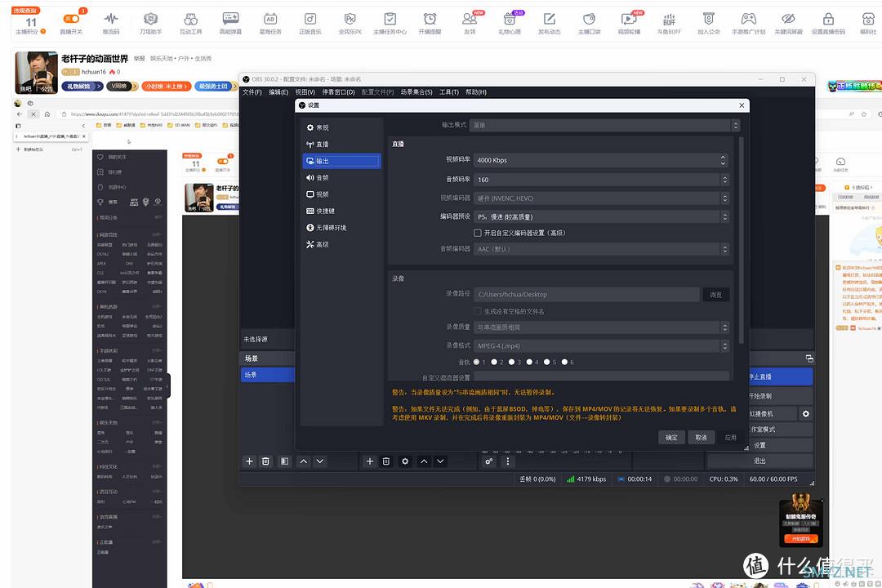Add a source with the sources plus icon
The height and width of the screenshot is (588, 882).
370,461
